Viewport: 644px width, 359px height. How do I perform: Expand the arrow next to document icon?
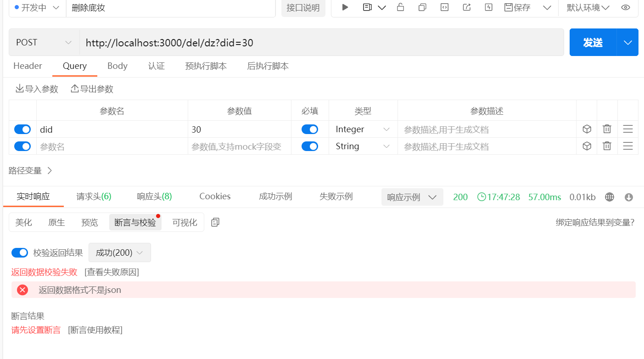click(x=381, y=8)
